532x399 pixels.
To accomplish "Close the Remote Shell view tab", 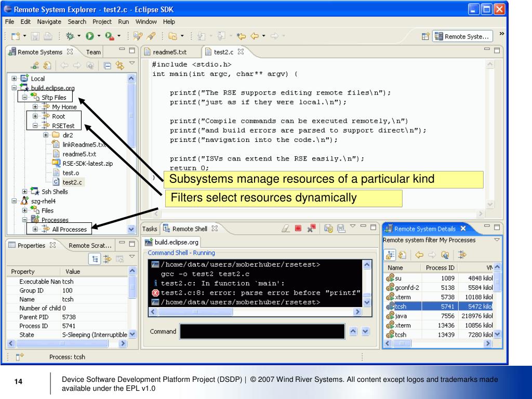I will click(215, 229).
